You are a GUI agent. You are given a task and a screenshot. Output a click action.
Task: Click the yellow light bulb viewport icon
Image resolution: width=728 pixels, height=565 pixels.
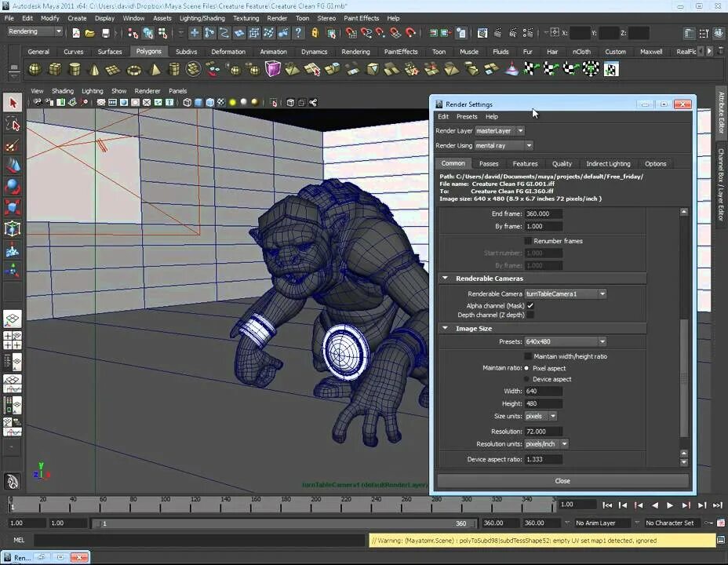pyautogui.click(x=232, y=102)
